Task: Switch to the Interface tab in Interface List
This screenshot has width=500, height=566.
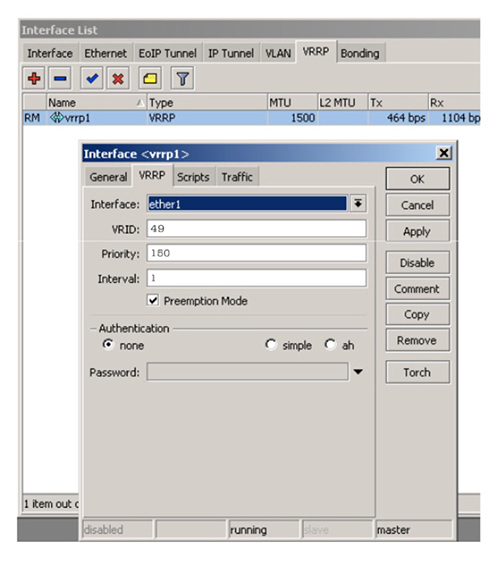Action: pos(50,53)
